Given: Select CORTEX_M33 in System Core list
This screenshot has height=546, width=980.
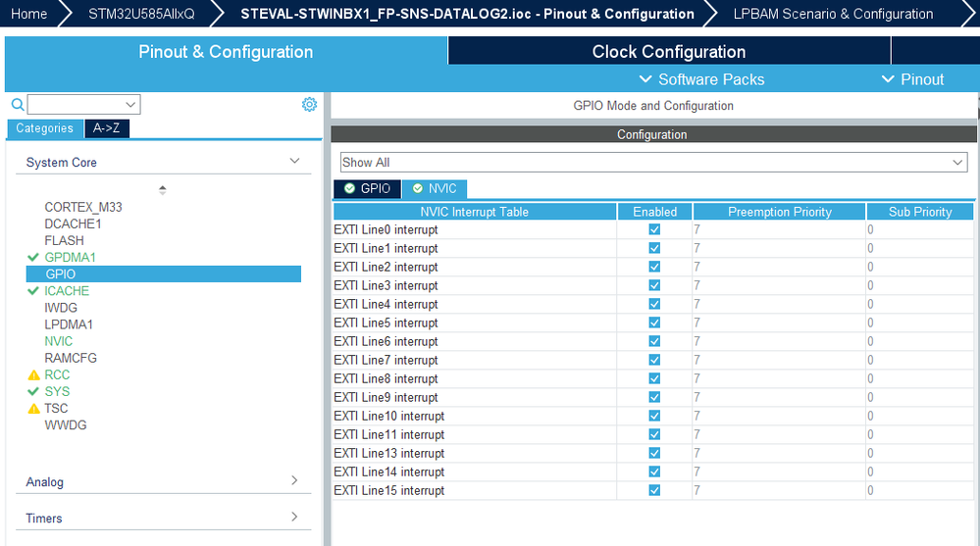Looking at the screenshot, I should pos(83,207).
